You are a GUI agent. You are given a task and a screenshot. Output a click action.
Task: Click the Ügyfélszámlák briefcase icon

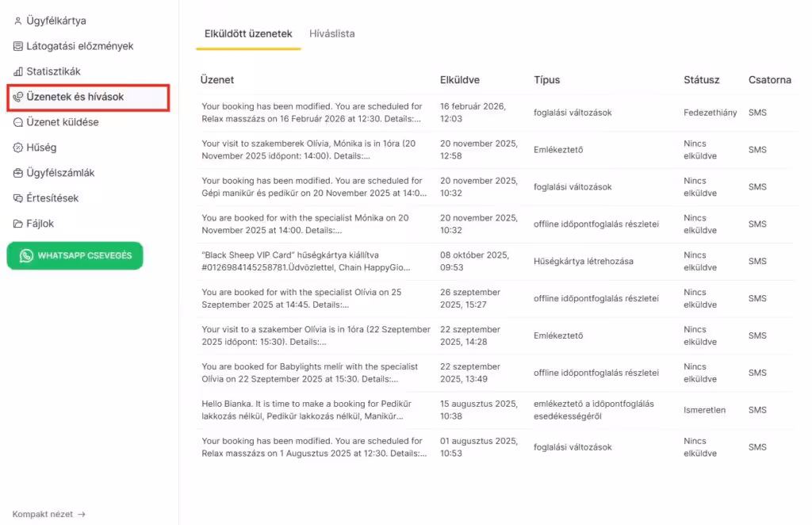pyautogui.click(x=18, y=173)
